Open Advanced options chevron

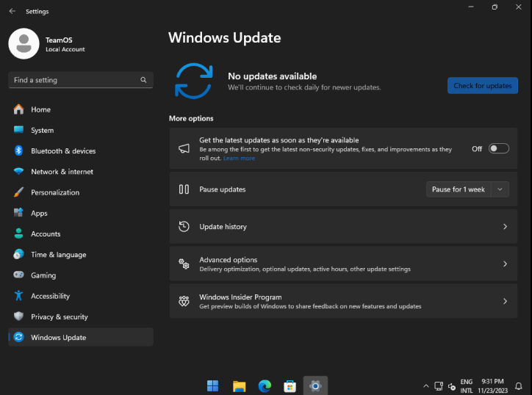(x=505, y=264)
